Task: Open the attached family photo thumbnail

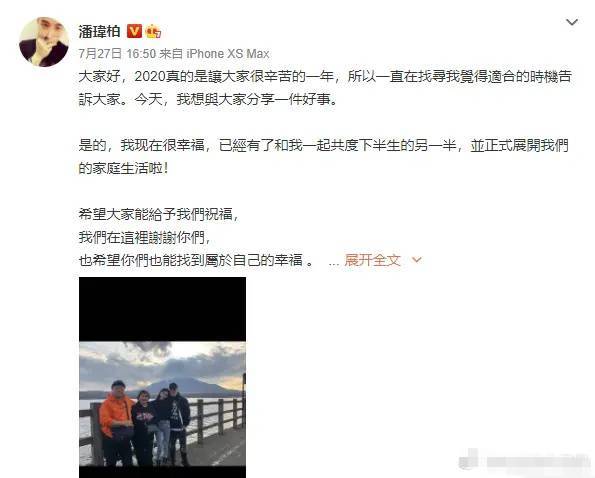Action: pyautogui.click(x=162, y=377)
